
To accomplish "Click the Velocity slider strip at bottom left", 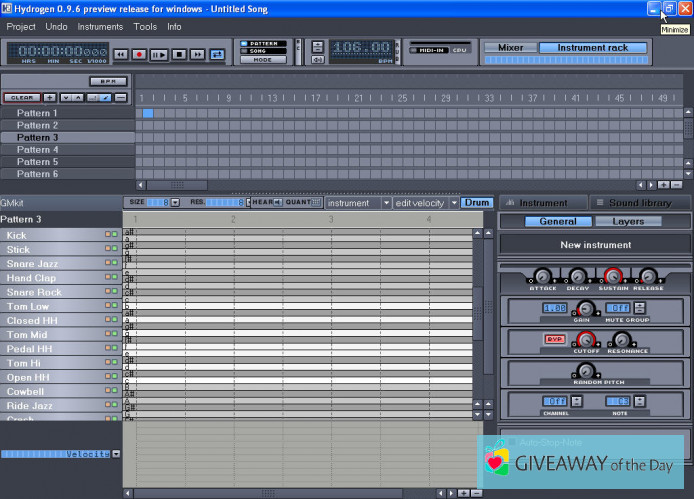I will pos(55,453).
